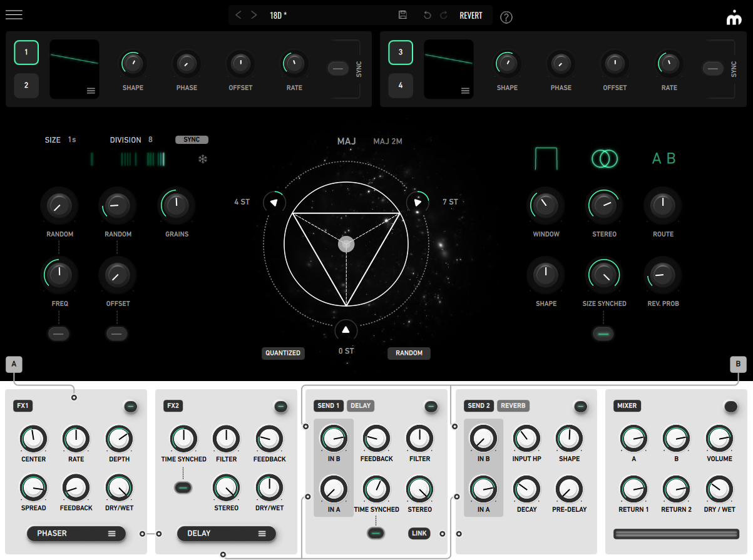Open the LFO 1 waveform shape menu

[91, 91]
